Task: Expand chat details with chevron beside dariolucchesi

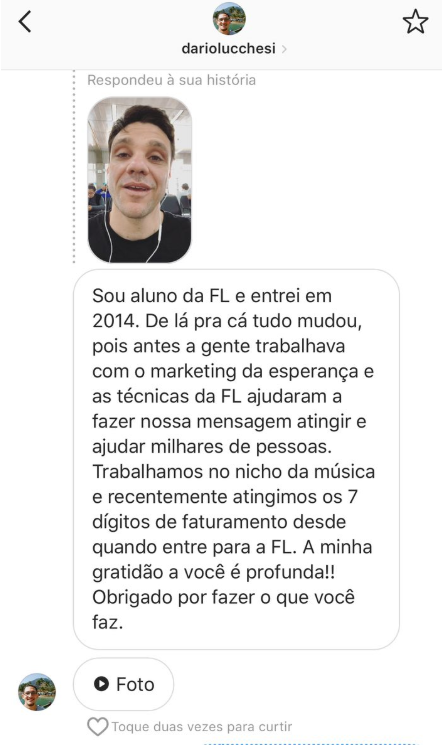Action: (x=284, y=49)
